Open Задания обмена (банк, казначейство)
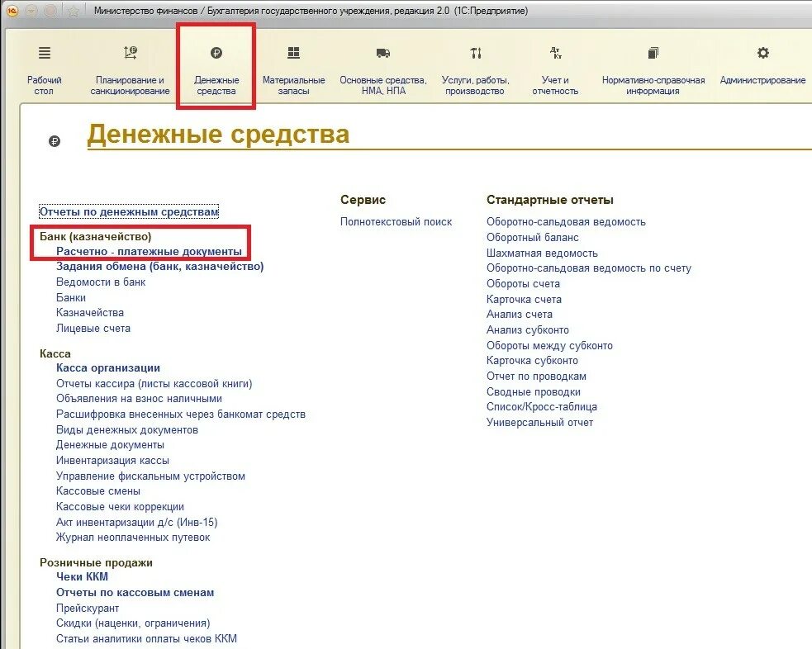812x649 pixels. [x=160, y=267]
